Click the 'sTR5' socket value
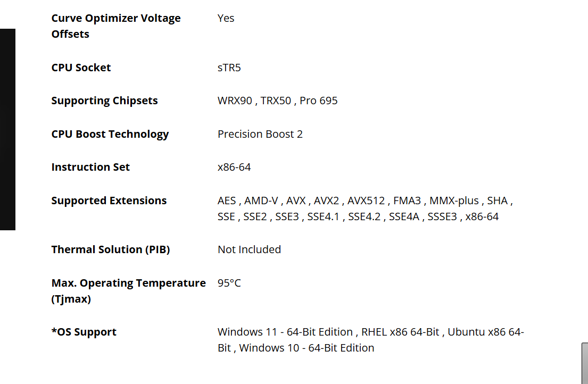Image resolution: width=588 pixels, height=384 pixels. click(229, 68)
